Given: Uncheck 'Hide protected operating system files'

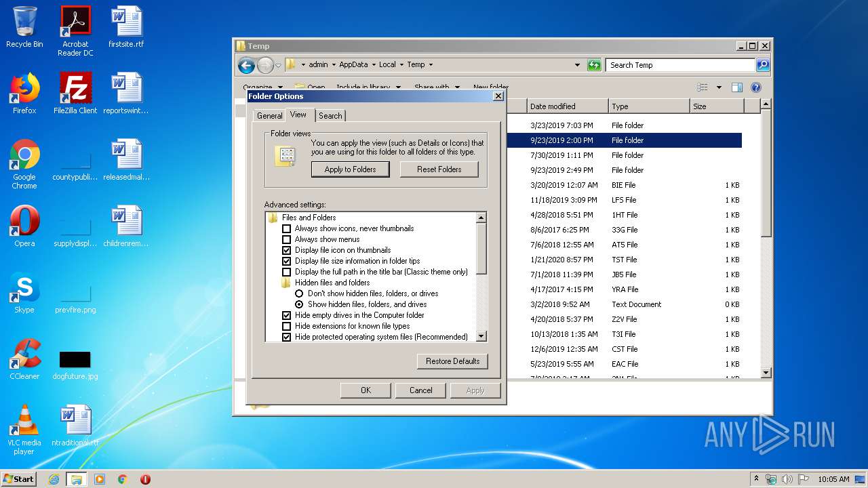Looking at the screenshot, I should pos(286,337).
